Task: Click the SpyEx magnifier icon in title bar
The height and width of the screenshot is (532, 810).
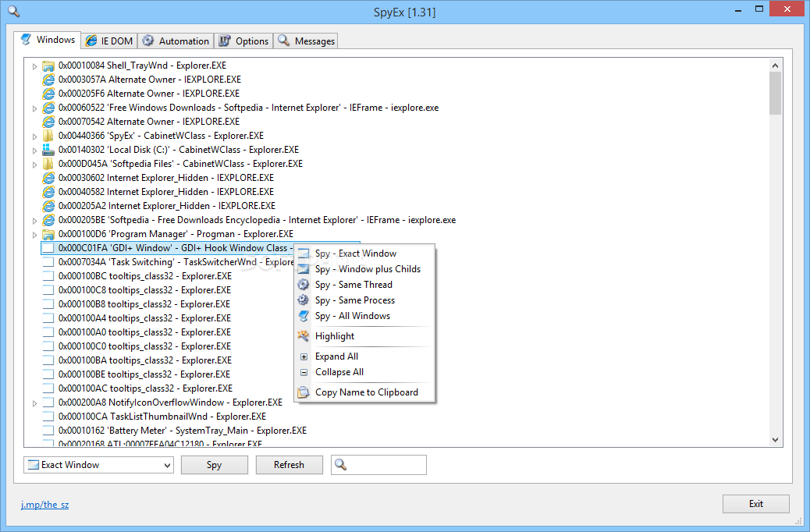Action: [13, 12]
